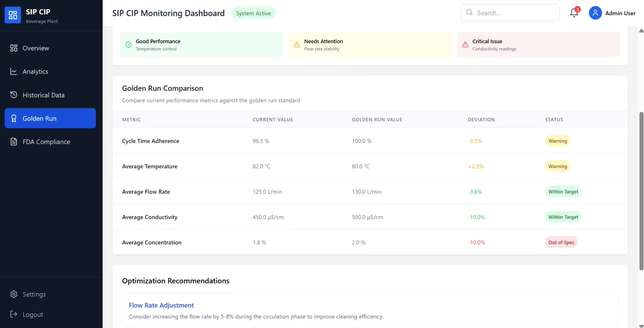Click the FDA Compliance document icon

click(x=14, y=142)
